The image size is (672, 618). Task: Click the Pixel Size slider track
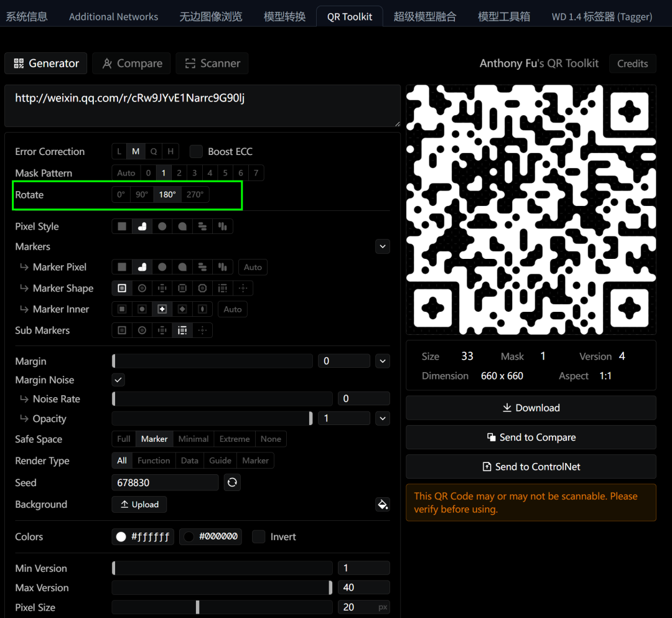coord(222,607)
